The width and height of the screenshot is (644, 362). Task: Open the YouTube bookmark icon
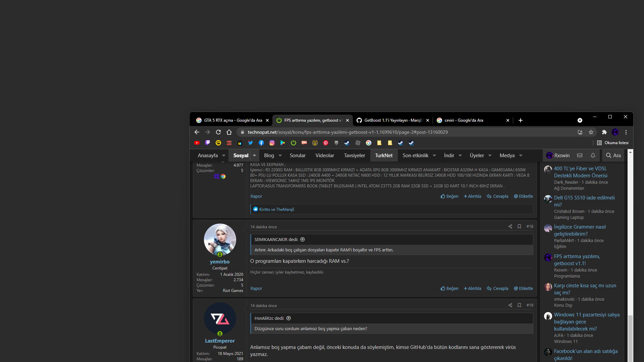coord(197,143)
